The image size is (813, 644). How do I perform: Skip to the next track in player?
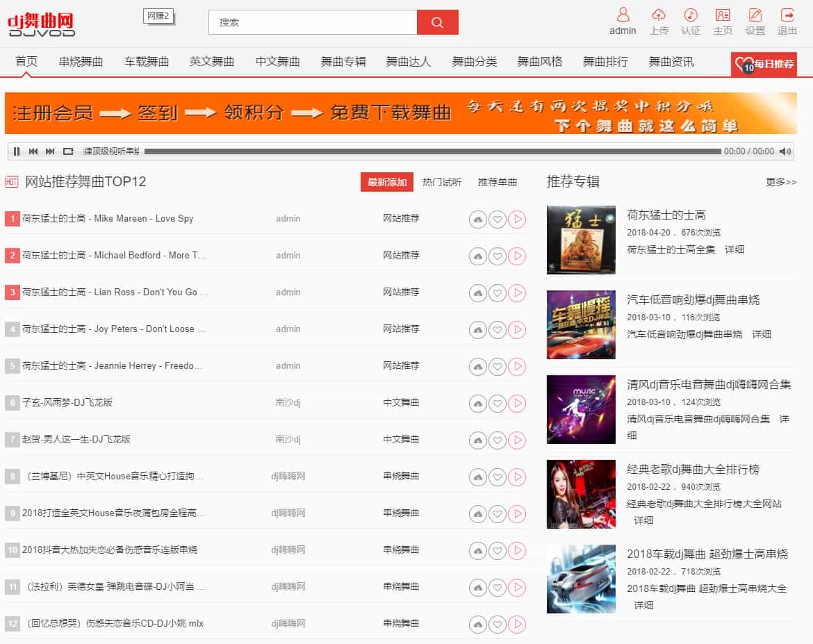(x=50, y=151)
